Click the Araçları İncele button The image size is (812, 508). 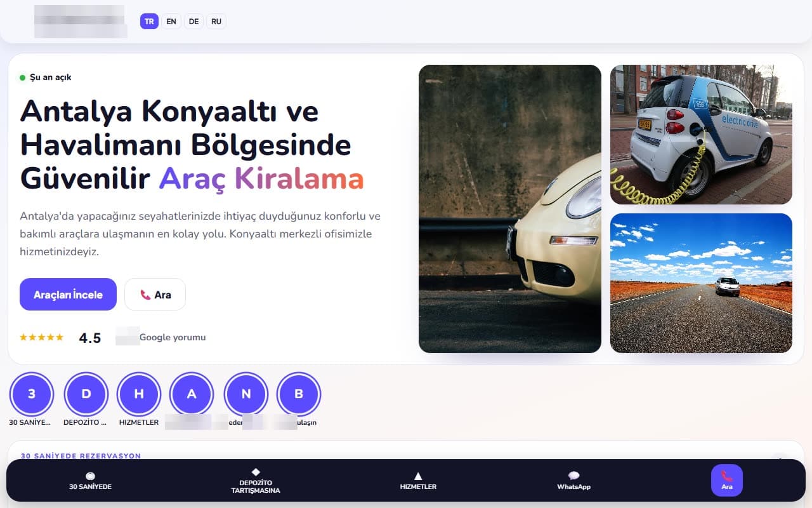coord(68,295)
